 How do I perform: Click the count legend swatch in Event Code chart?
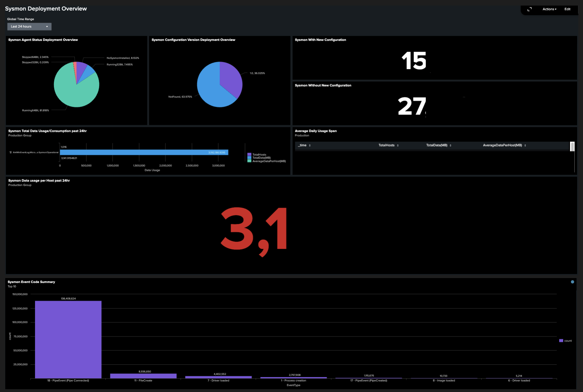tap(561, 341)
